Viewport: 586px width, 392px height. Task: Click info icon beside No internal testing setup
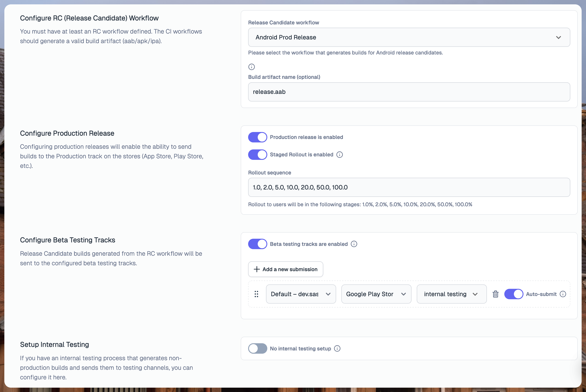(337, 348)
